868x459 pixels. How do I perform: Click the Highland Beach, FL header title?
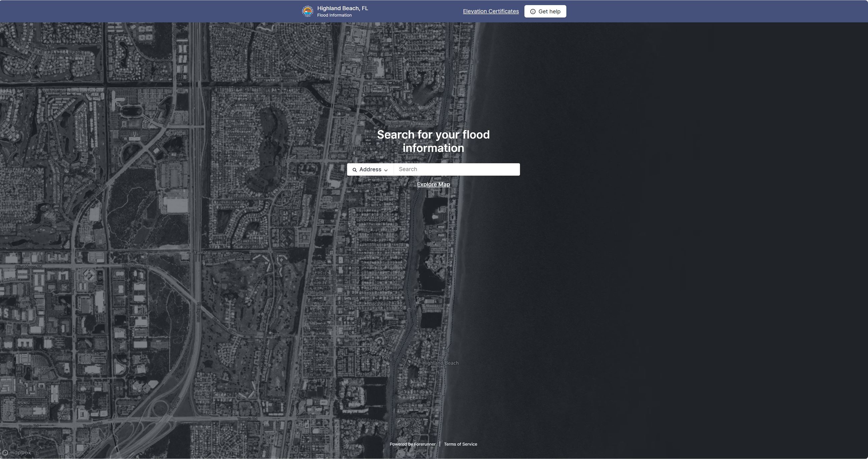tap(342, 8)
